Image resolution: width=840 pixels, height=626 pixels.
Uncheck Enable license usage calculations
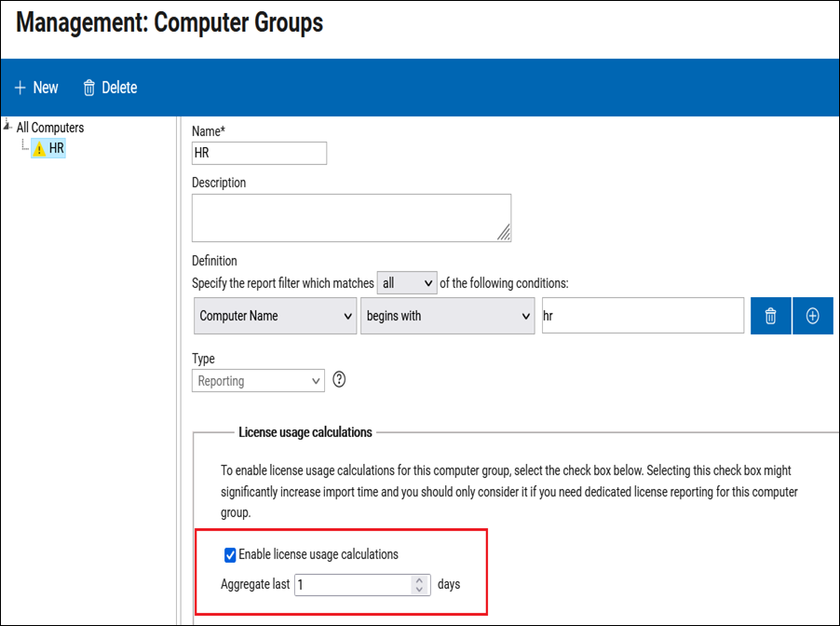click(230, 554)
